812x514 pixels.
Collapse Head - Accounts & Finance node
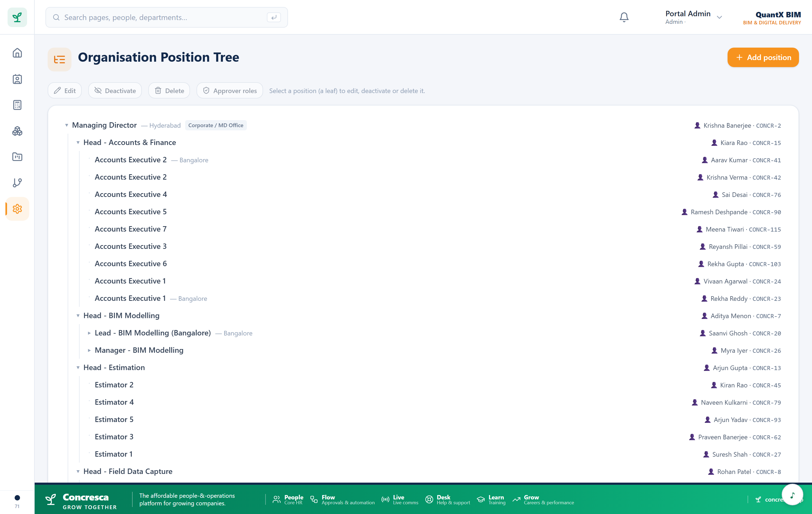click(x=78, y=143)
